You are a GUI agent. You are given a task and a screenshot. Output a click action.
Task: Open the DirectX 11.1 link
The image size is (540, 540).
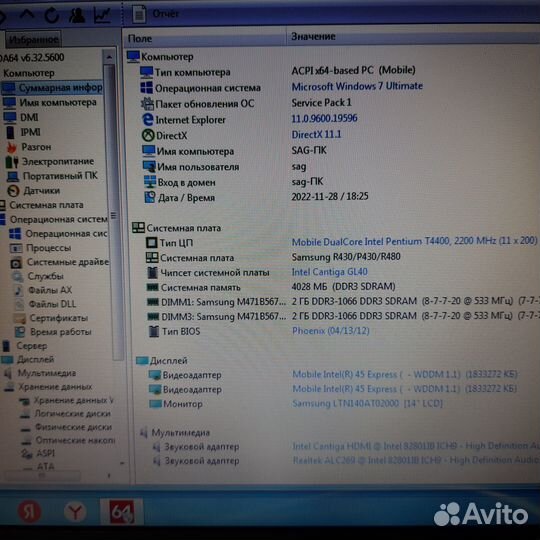click(x=316, y=134)
